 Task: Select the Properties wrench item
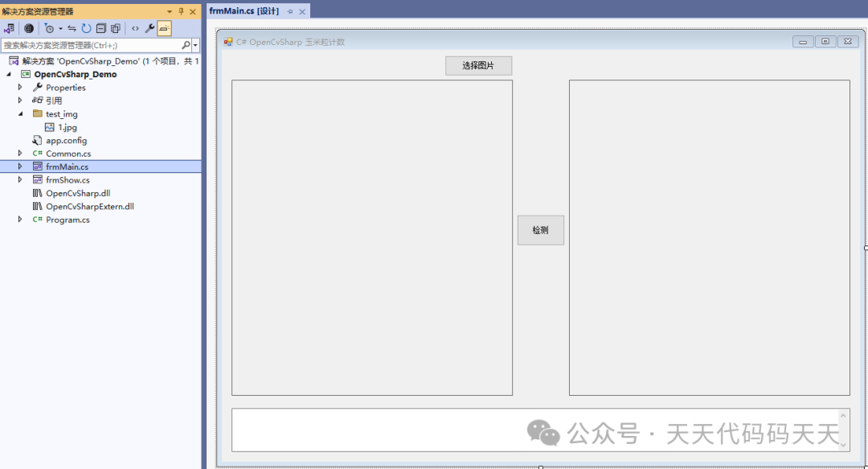(x=65, y=88)
